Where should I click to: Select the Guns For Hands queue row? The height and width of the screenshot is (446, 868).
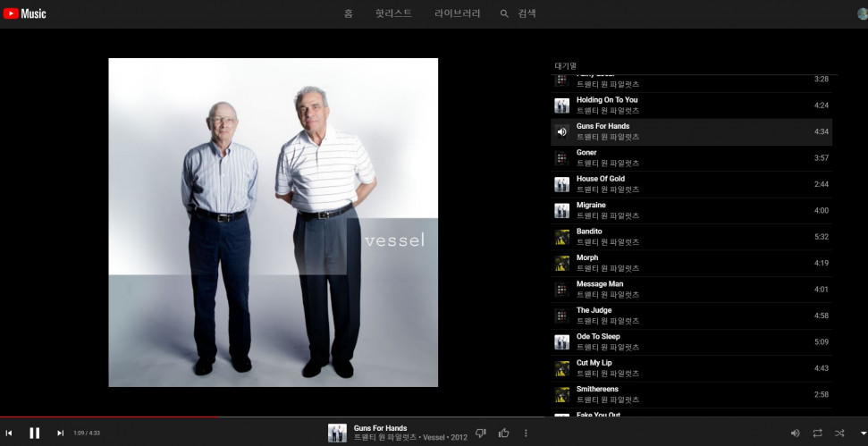click(x=691, y=131)
